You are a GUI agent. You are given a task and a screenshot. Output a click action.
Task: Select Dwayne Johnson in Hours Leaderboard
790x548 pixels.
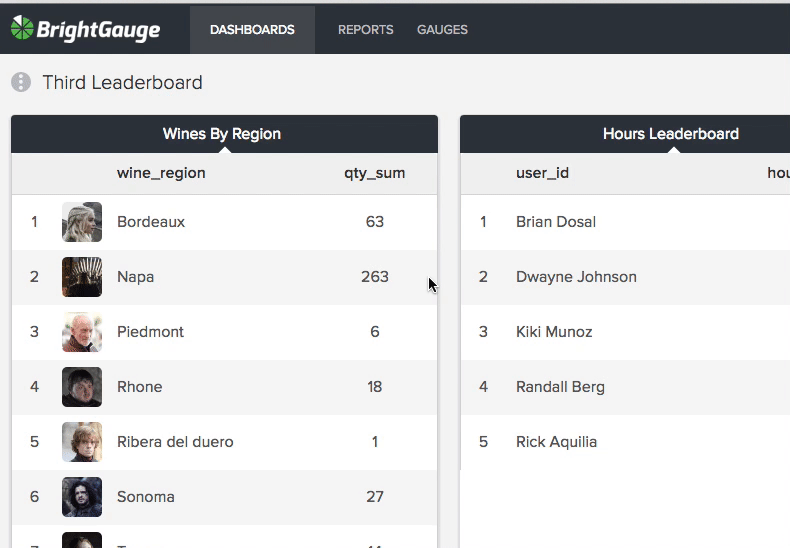[576, 277]
